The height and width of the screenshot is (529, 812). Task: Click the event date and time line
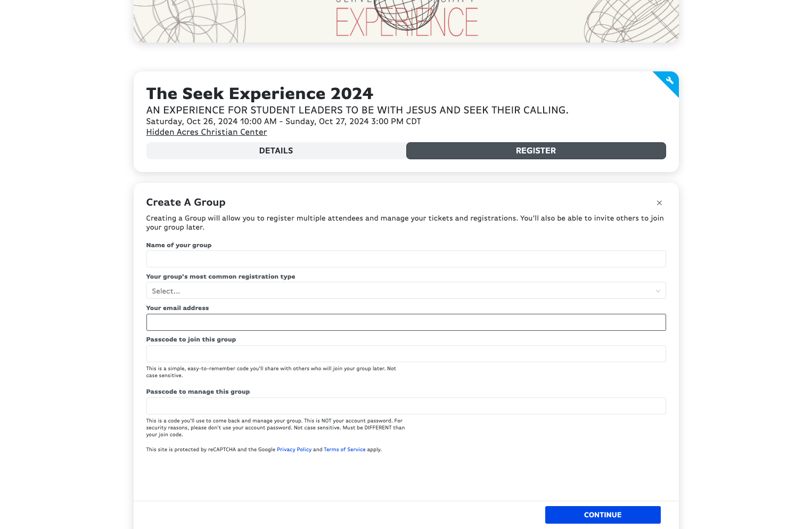coord(284,121)
